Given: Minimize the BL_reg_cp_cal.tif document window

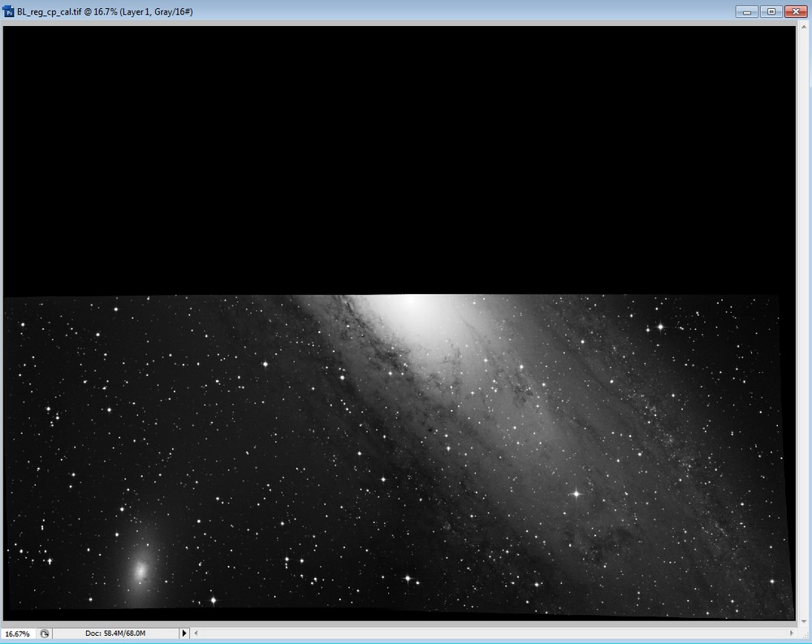Looking at the screenshot, I should coord(746,11).
